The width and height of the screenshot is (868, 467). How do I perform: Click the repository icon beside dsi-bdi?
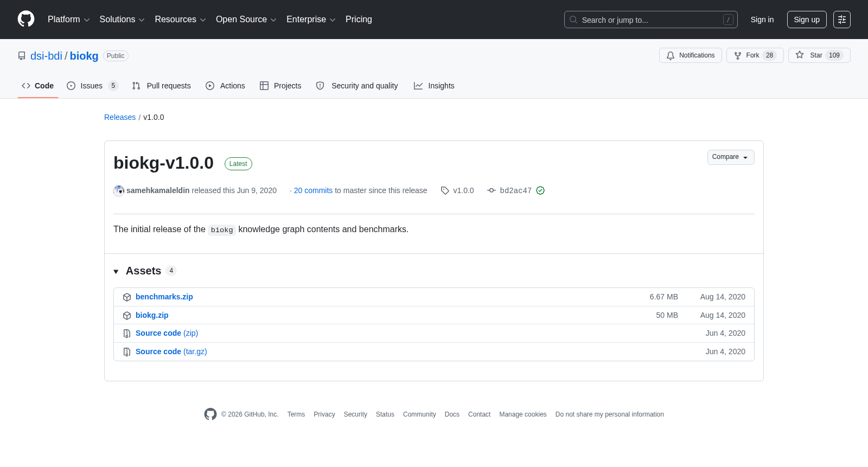pyautogui.click(x=22, y=56)
